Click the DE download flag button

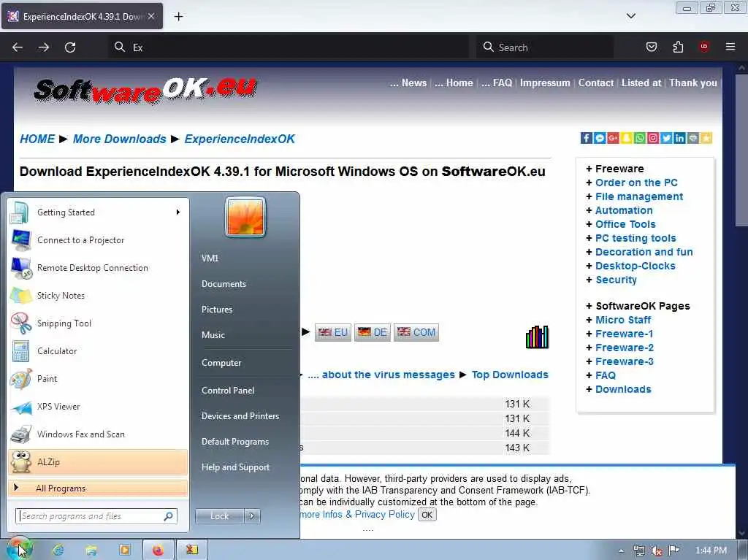(x=373, y=332)
